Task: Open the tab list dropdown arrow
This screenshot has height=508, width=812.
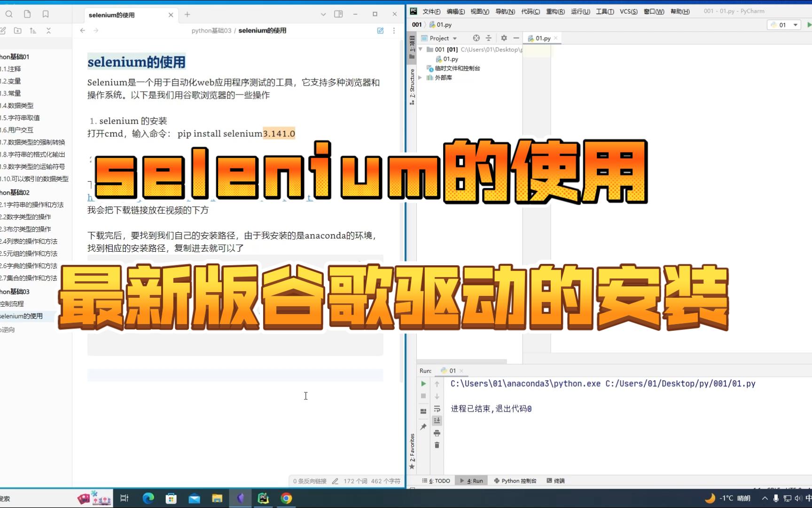Action: 323,15
